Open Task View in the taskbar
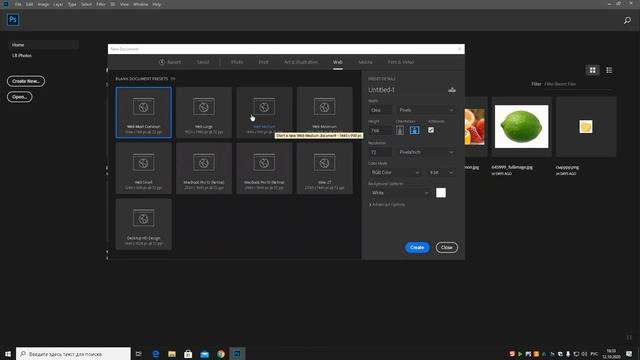Viewport: 640px width, 360px height. 139,354
